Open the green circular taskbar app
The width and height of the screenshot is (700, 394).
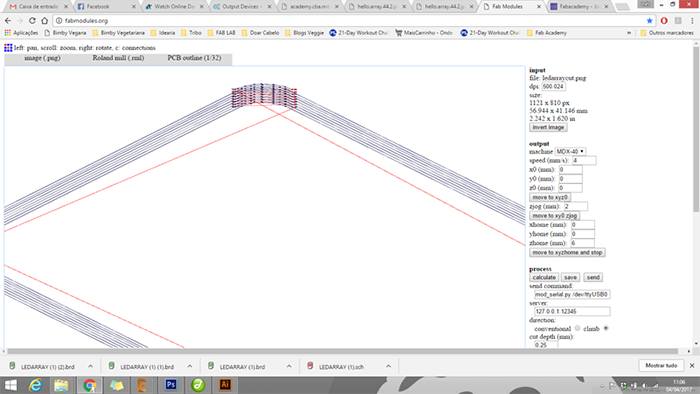[198, 385]
